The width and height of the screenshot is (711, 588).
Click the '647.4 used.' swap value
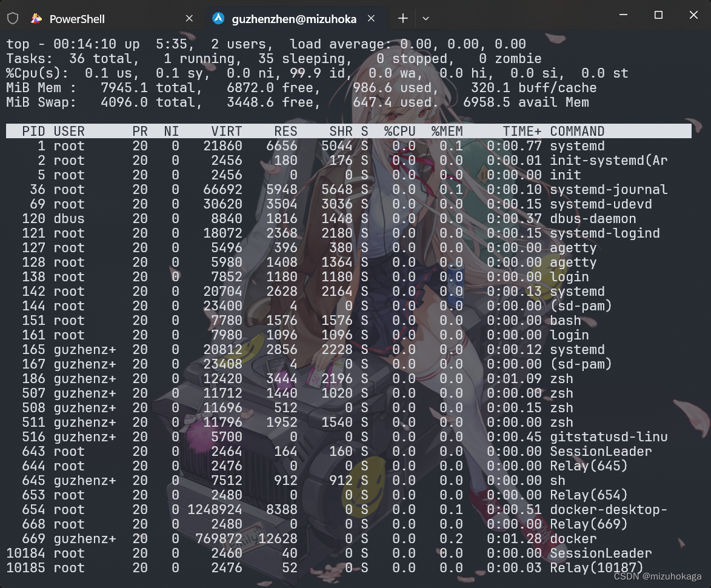tap(396, 102)
